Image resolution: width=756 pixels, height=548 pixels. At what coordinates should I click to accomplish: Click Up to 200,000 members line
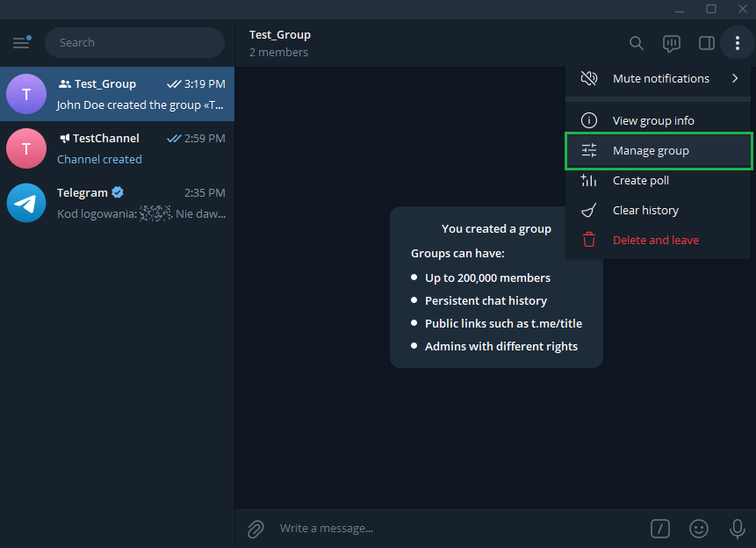point(487,278)
